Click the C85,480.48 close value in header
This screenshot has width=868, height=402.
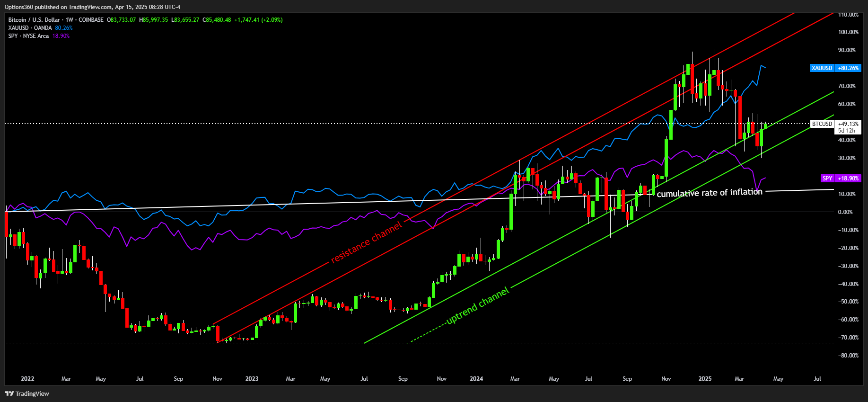[x=217, y=20]
